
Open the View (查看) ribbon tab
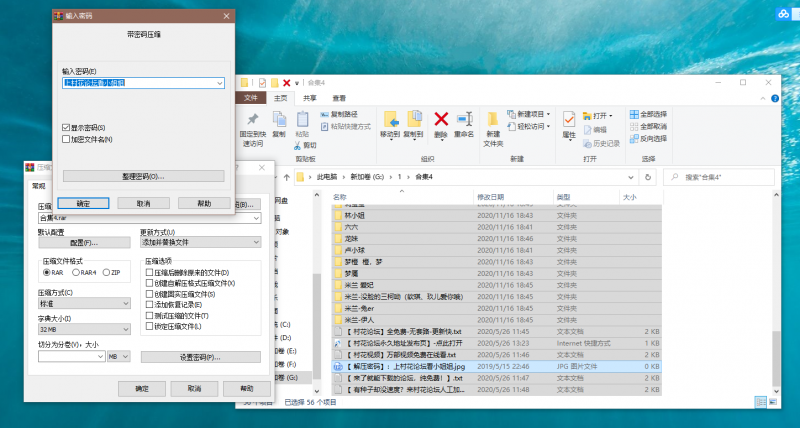pos(339,98)
